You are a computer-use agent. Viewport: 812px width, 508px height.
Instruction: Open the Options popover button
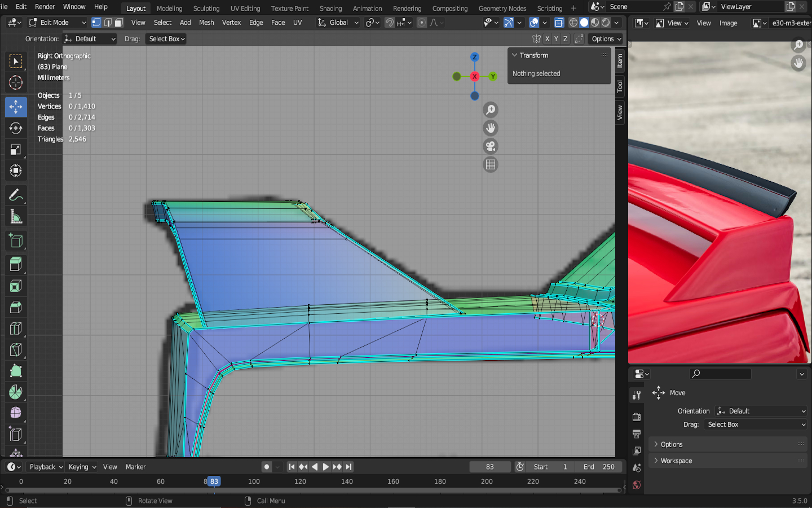[x=606, y=39]
